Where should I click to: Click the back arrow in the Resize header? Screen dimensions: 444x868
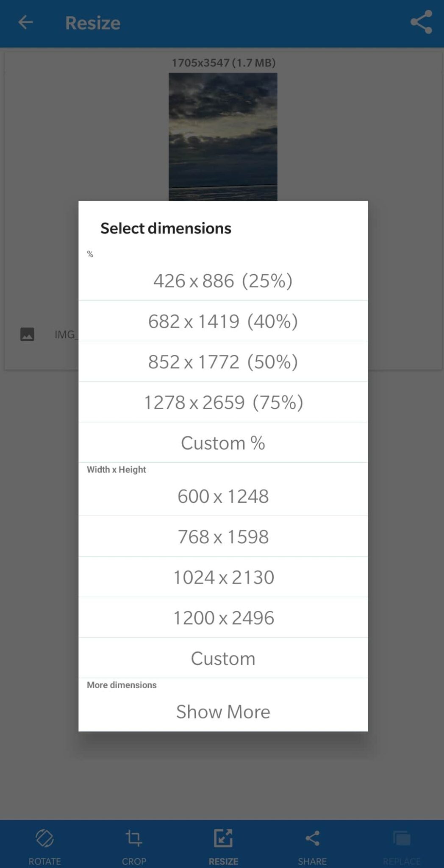tap(25, 23)
